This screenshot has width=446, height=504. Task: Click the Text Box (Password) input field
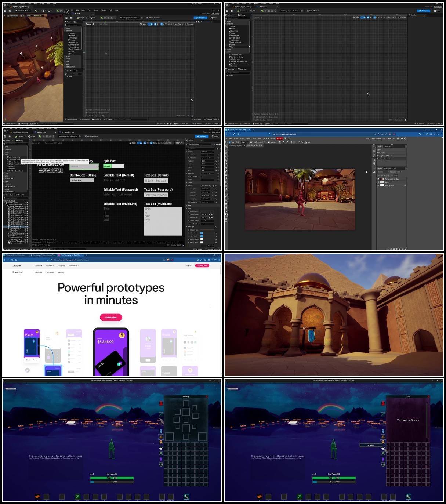(156, 195)
